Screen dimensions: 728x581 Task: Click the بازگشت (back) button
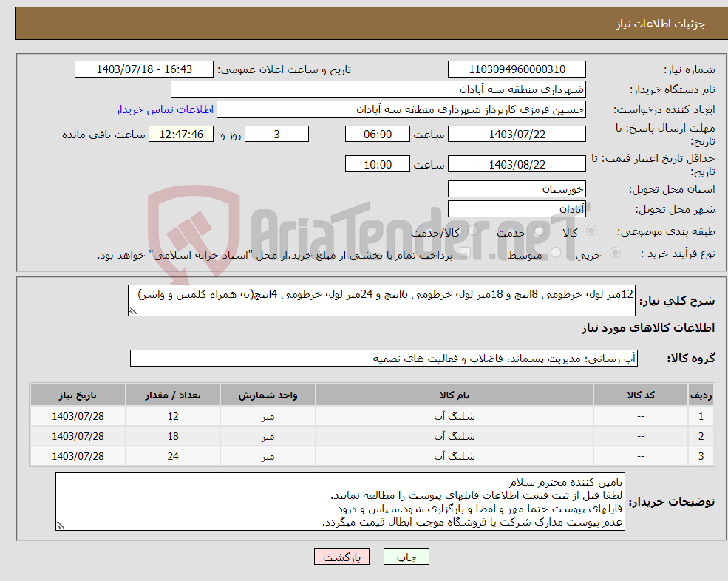tap(341, 557)
